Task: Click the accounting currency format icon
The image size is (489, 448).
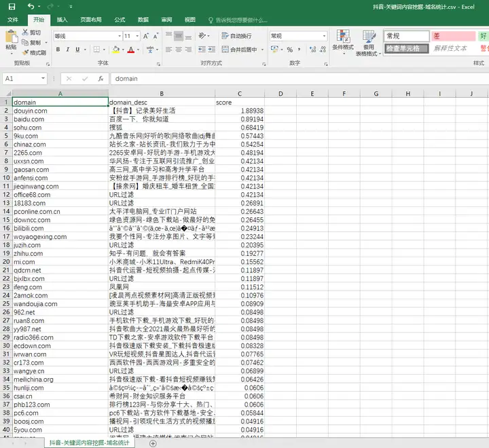Action: pyautogui.click(x=274, y=50)
